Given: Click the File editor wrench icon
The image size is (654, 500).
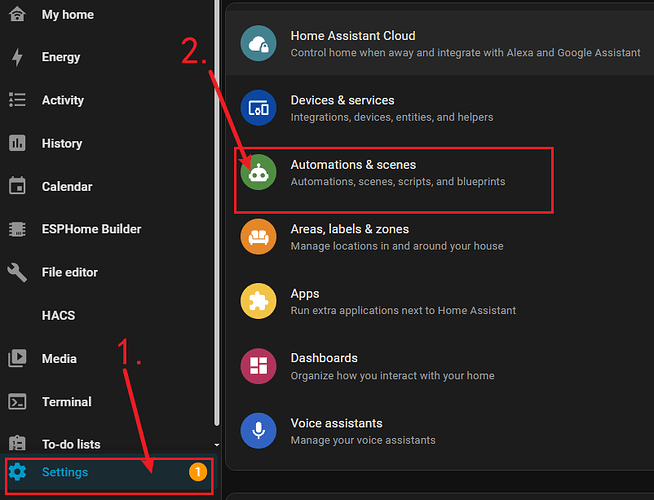Looking at the screenshot, I should [x=17, y=272].
